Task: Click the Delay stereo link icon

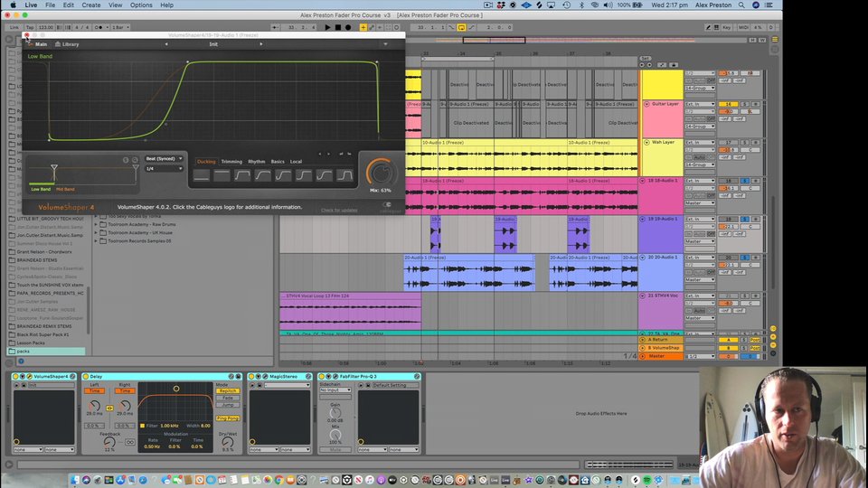Action: click(109, 408)
